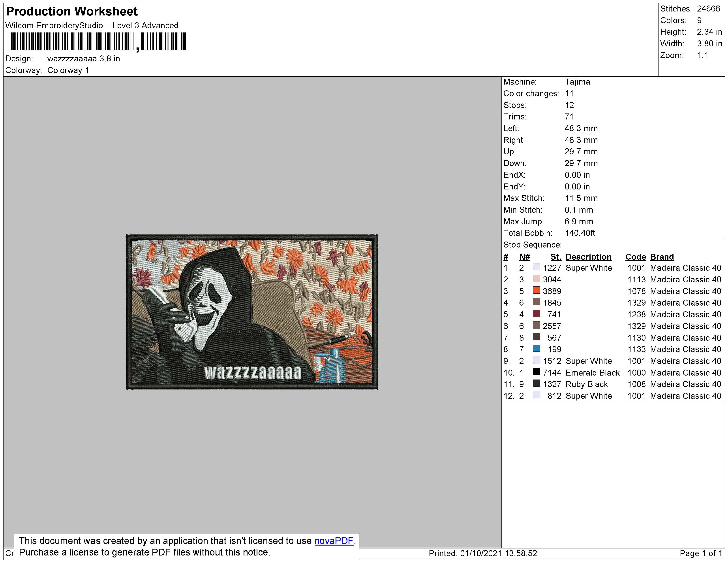Click the 'Color changes:' label
728x563 pixels.
tap(531, 93)
